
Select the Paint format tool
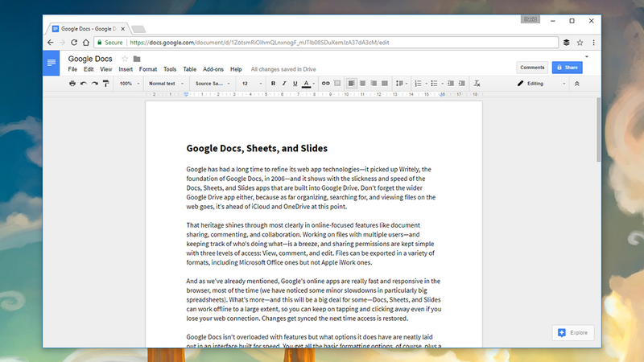point(105,84)
